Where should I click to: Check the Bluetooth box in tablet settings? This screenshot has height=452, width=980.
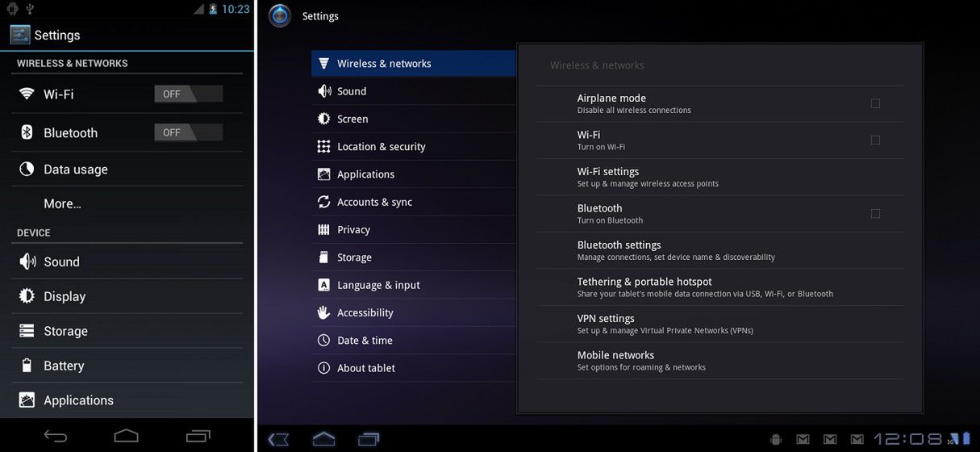(875, 213)
